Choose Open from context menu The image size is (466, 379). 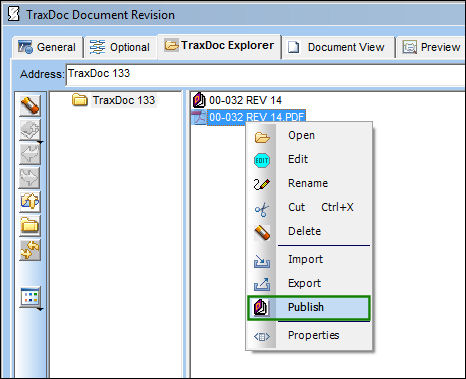308,135
